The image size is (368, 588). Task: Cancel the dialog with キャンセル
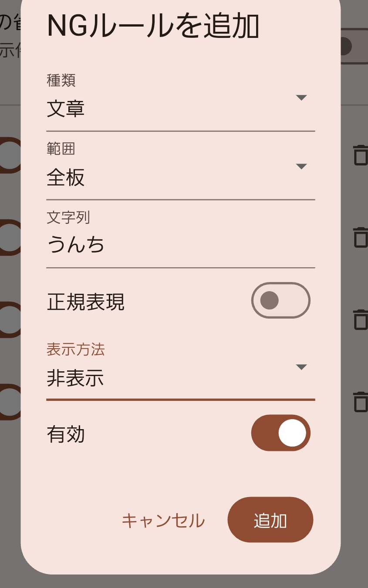(x=163, y=520)
